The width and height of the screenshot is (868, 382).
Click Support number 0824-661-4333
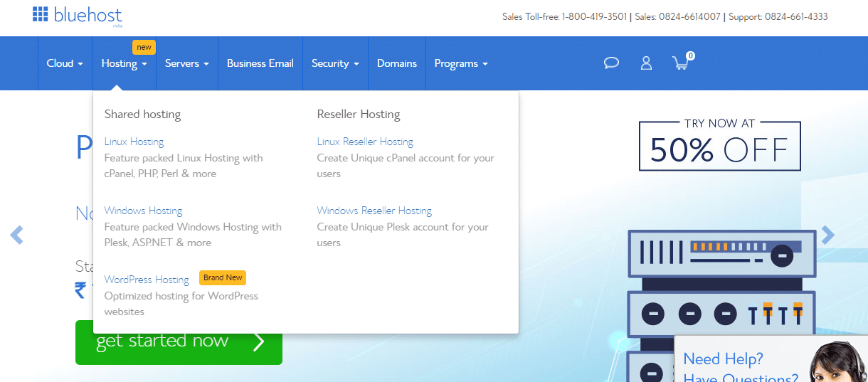[x=796, y=16]
